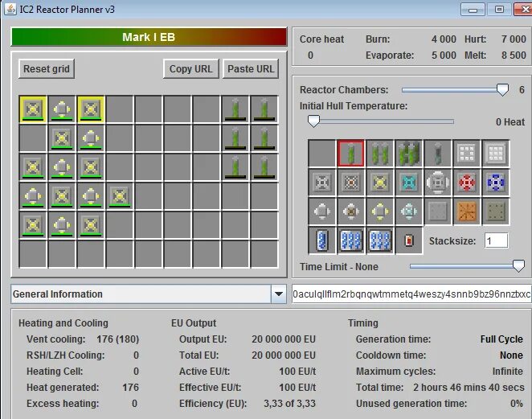The height and width of the screenshot is (419, 532).
Task: Click the Total time value 2 hours 46 mins 40 secs
Action: (469, 388)
